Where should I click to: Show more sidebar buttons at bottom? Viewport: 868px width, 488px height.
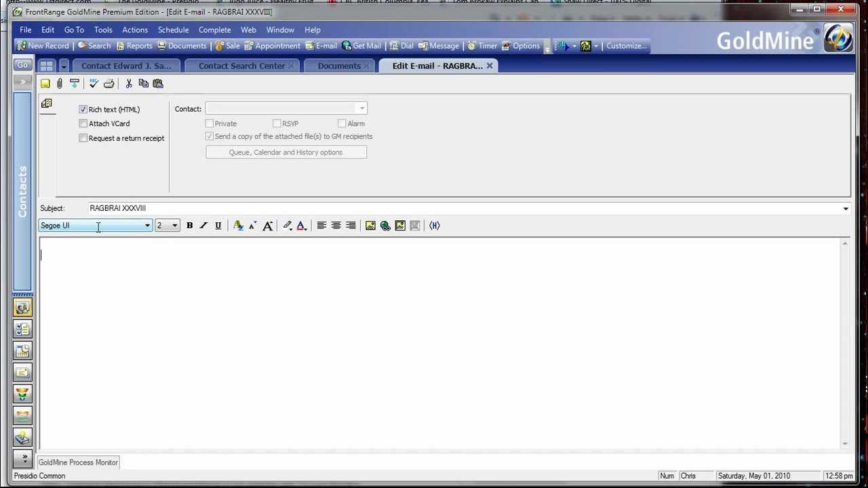24,458
